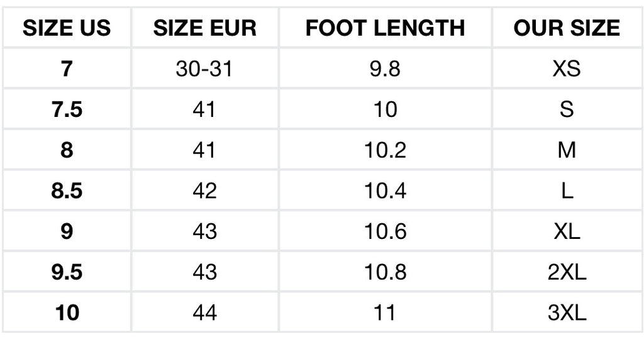644x359 pixels.
Task: Choose the XS size cell
Action: click(567, 68)
